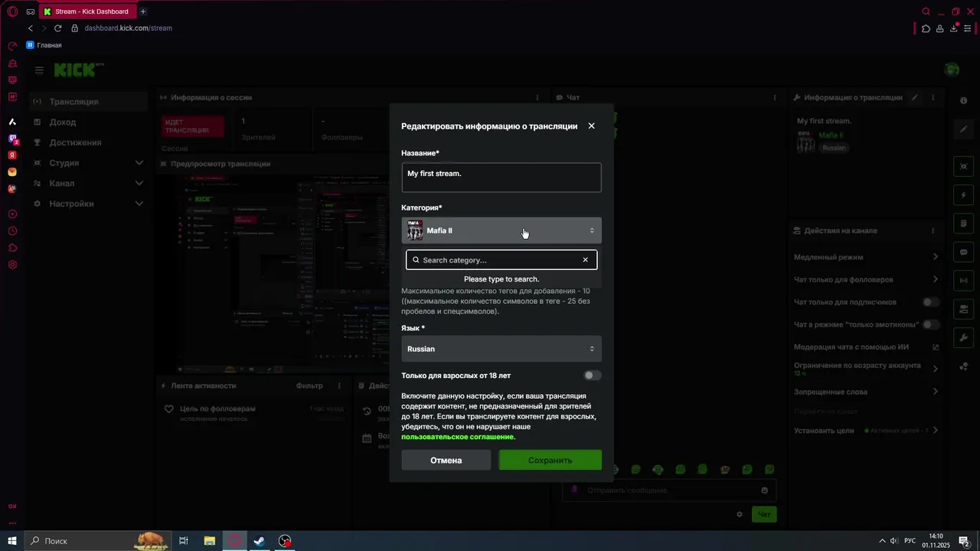Open the Mafia II category dropdown
The width and height of the screenshot is (980, 551).
click(x=501, y=230)
